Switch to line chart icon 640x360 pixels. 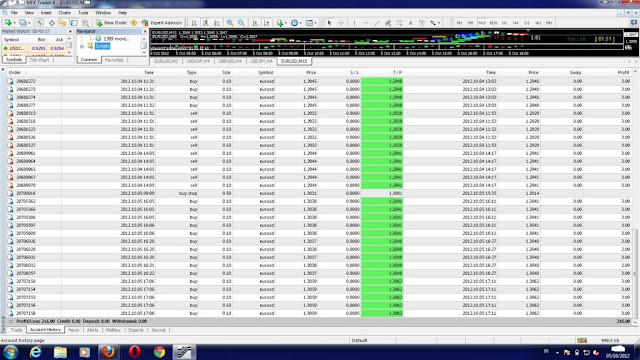(x=217, y=23)
